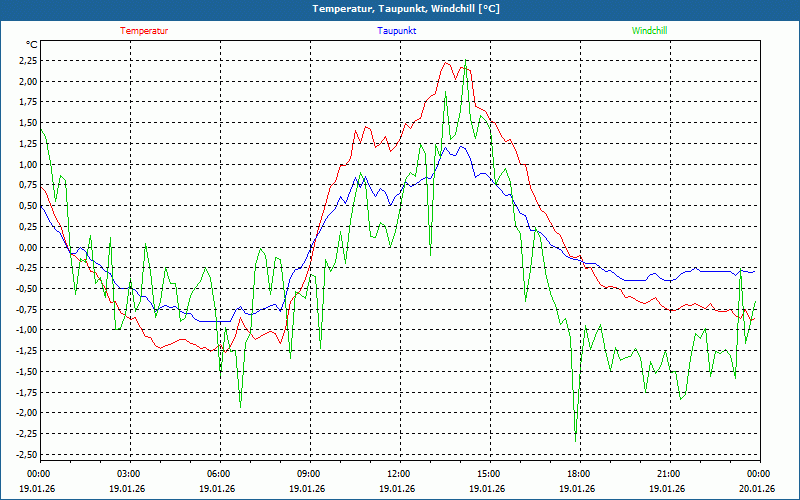This screenshot has height=500, width=800.
Task: Select the 12:00 time axis label
Action: coord(398,474)
